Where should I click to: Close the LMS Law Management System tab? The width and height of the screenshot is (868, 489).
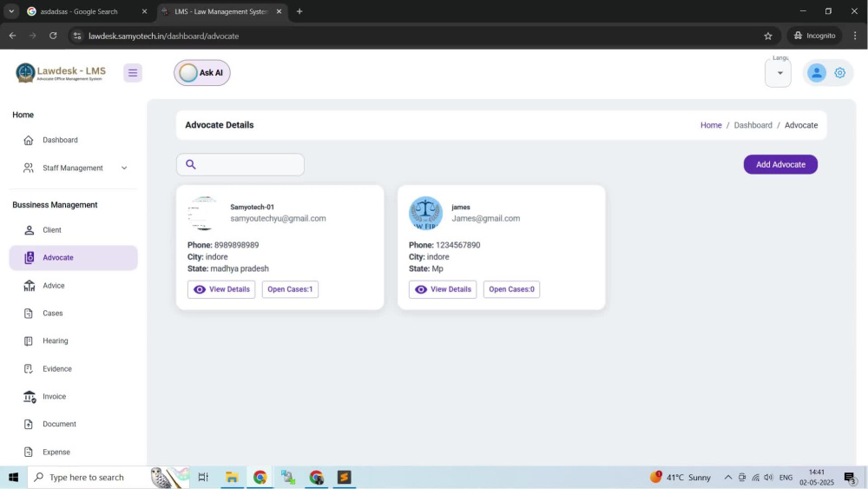click(279, 11)
